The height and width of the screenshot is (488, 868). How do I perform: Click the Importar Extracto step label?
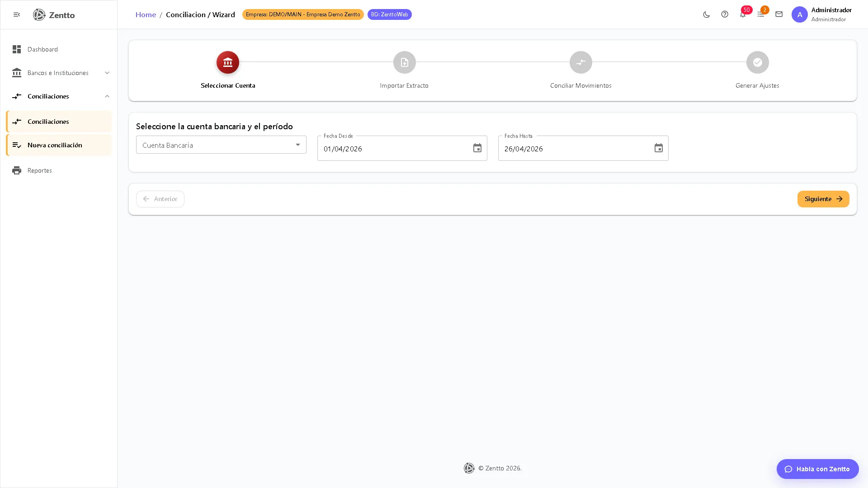(404, 85)
